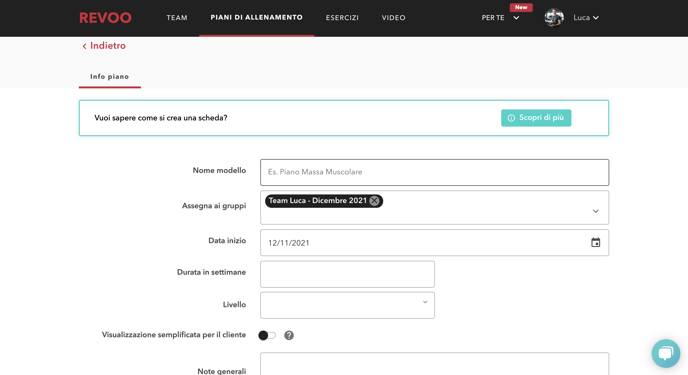Expand Assegna ai gruppi dropdown arrow

tap(595, 211)
